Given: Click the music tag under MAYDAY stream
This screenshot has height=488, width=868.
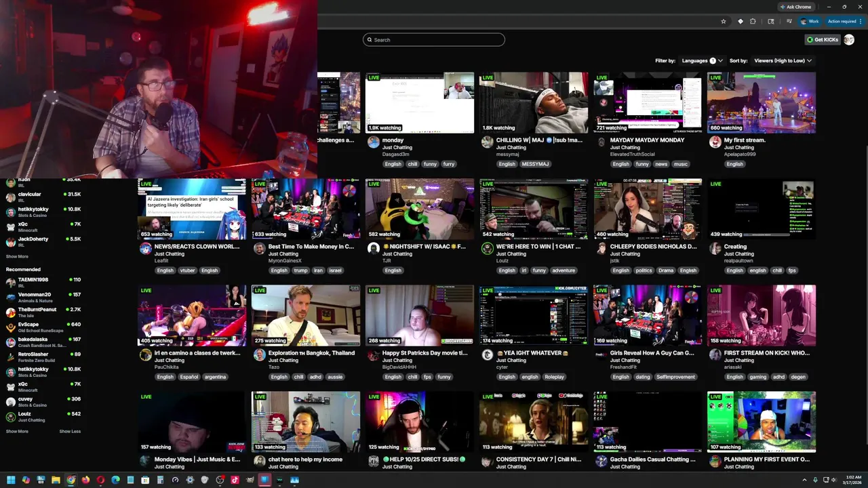Looking at the screenshot, I should point(680,164).
